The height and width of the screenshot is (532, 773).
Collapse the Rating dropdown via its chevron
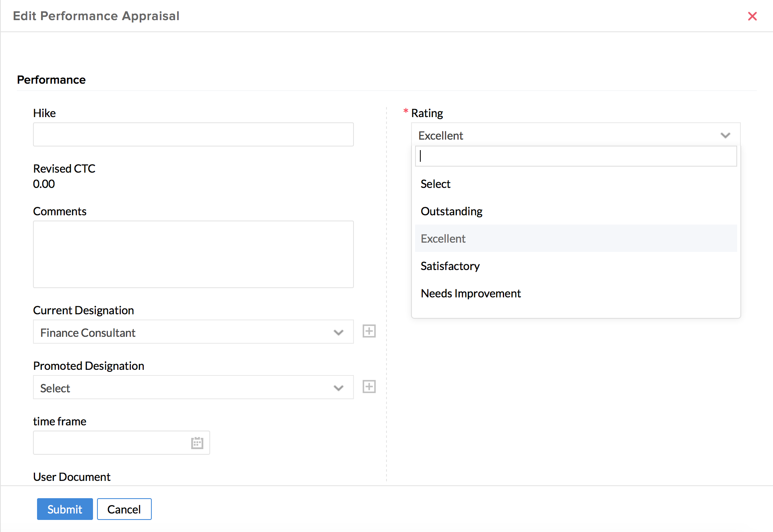pyautogui.click(x=725, y=135)
